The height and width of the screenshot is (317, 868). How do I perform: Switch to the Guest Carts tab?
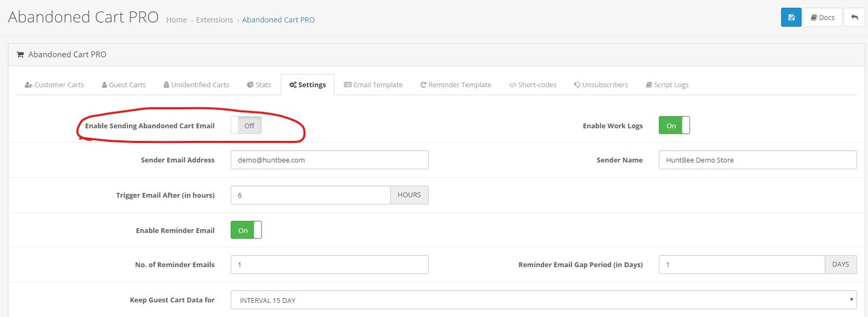point(124,85)
